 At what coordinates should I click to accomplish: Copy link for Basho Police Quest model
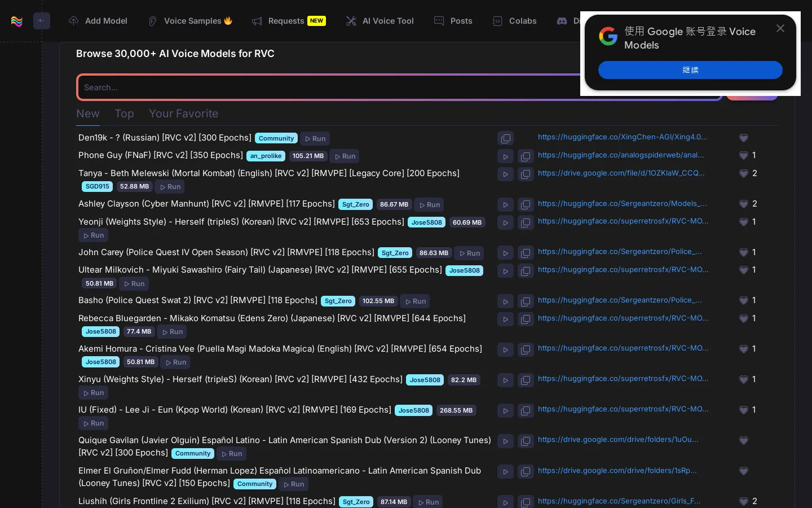[526, 302]
